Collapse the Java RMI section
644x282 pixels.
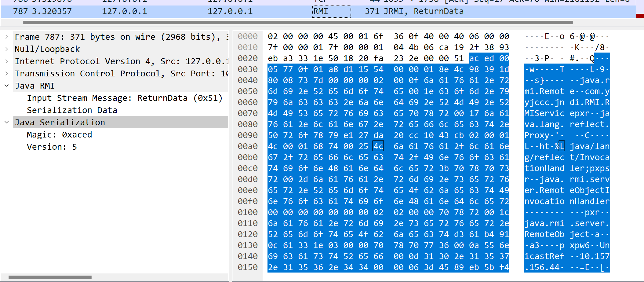pyautogui.click(x=7, y=86)
